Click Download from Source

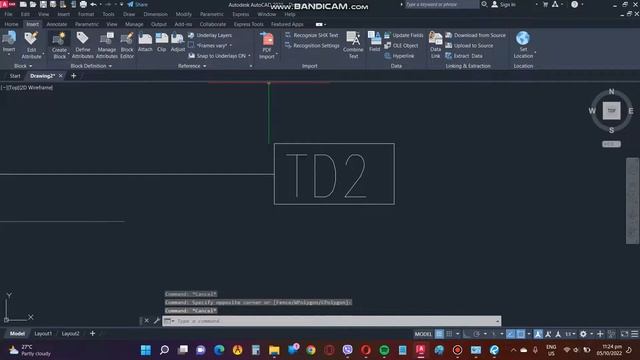click(476, 35)
